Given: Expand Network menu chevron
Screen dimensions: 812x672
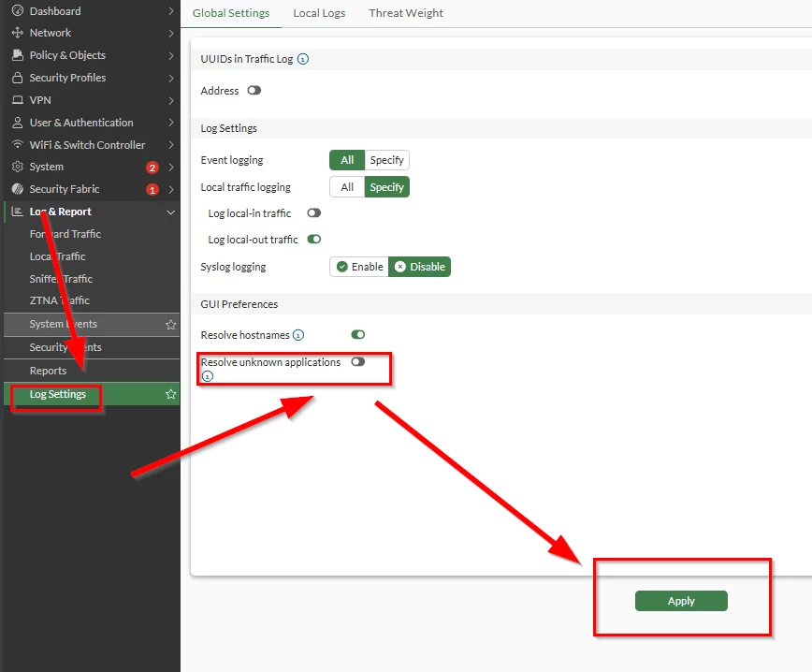Looking at the screenshot, I should click(x=171, y=33).
